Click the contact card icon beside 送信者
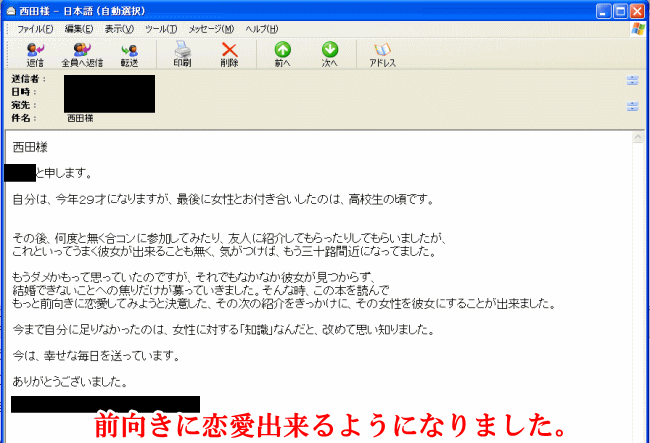 point(632,80)
